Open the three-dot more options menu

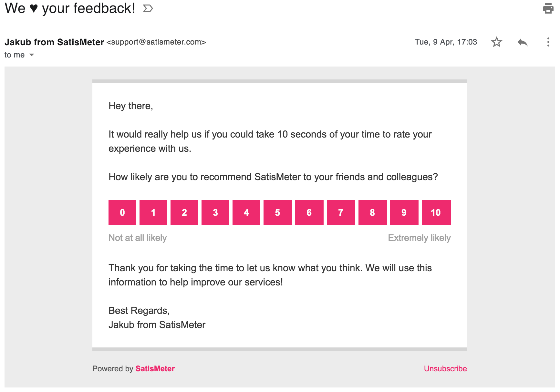(548, 42)
